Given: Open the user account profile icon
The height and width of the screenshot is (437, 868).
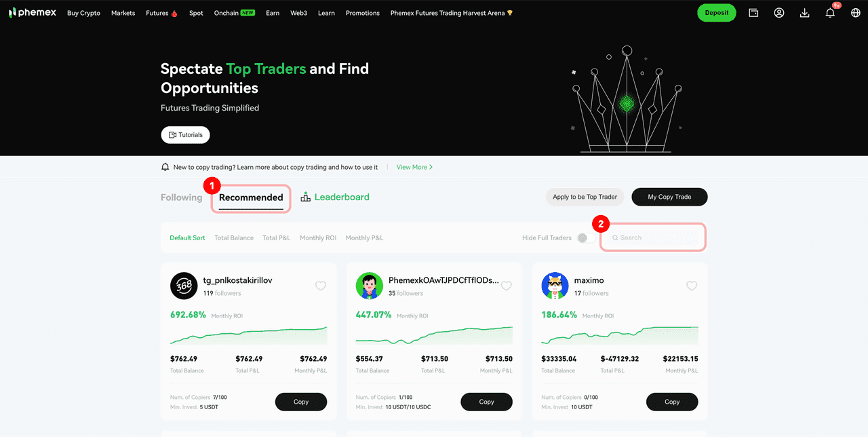Looking at the screenshot, I should pos(779,13).
